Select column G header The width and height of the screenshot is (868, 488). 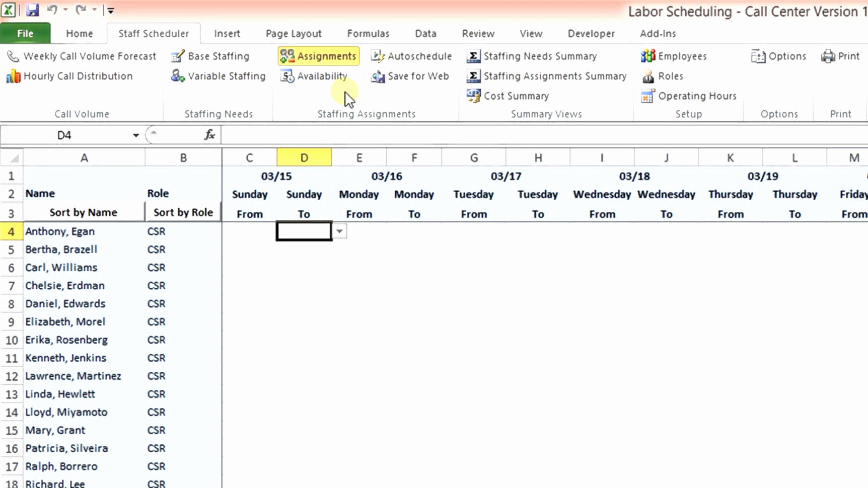474,158
